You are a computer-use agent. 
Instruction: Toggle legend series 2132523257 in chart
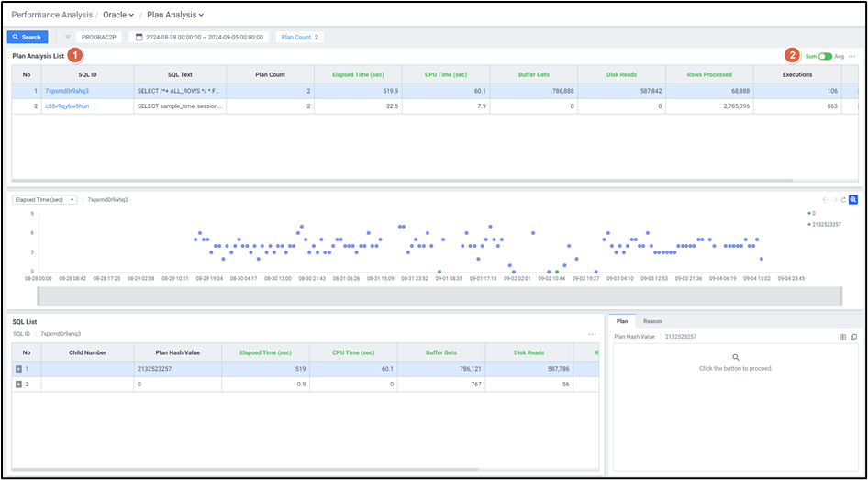[x=824, y=224]
